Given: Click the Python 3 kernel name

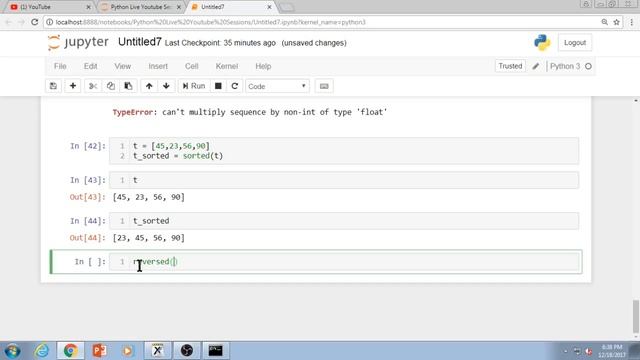Looking at the screenshot, I should [565, 66].
